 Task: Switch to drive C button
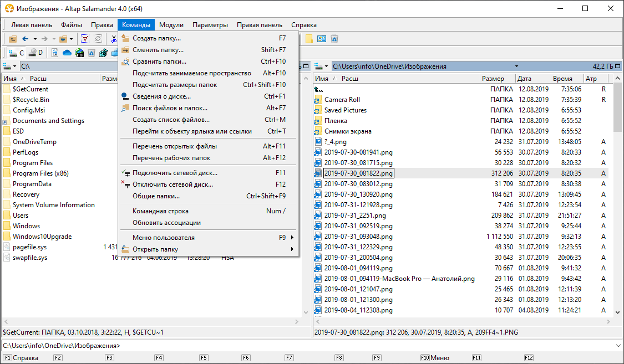pyautogui.click(x=16, y=53)
